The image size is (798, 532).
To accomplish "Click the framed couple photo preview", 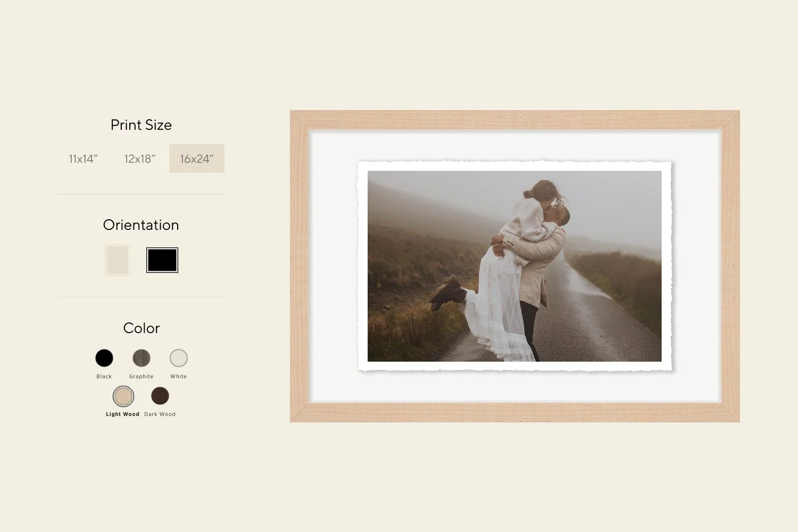I will coord(514,266).
